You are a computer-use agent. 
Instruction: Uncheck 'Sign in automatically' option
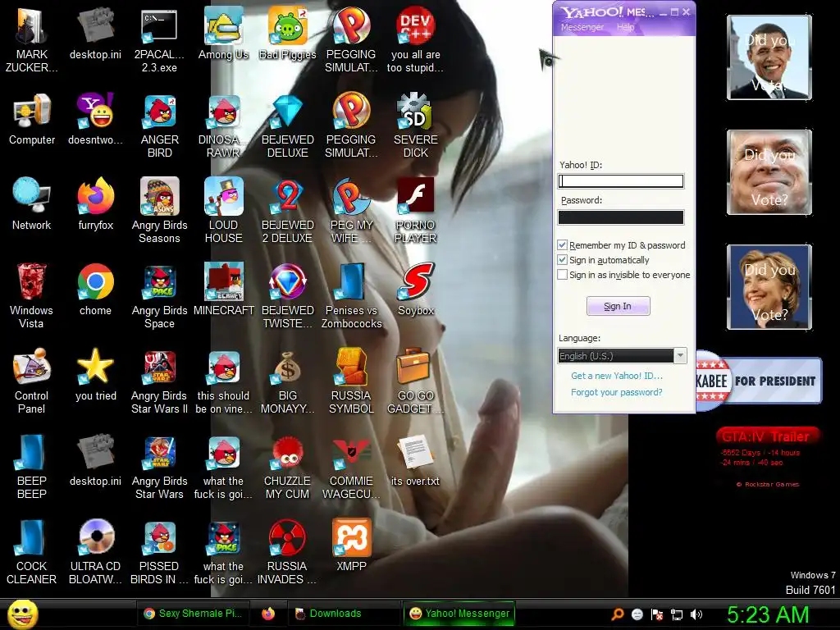click(563, 260)
